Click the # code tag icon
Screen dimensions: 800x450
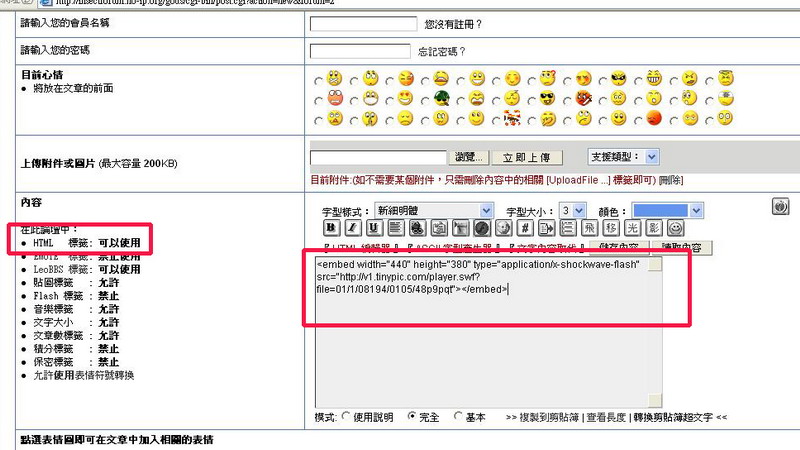point(525,228)
